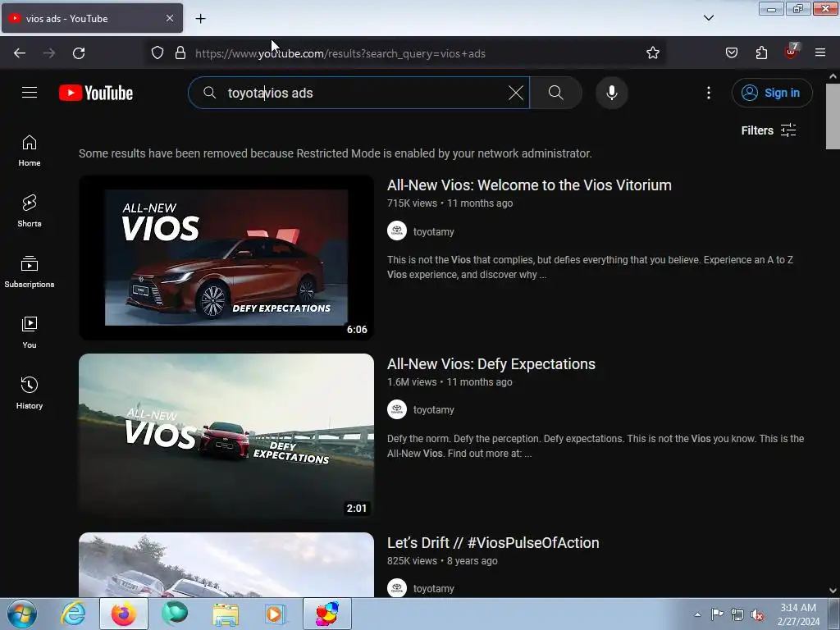Expand the list all tabs chevron
Viewport: 840px width, 630px height.
click(x=708, y=18)
